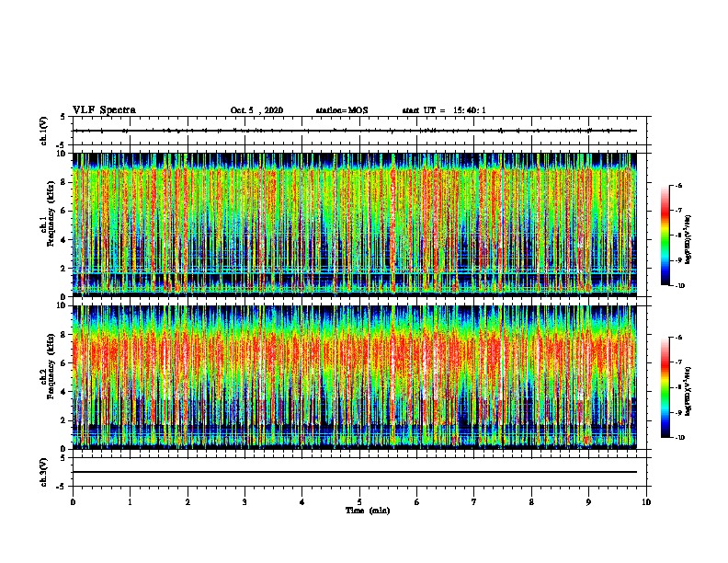Click the 'start UT = 15:40:1' label

(x=444, y=110)
